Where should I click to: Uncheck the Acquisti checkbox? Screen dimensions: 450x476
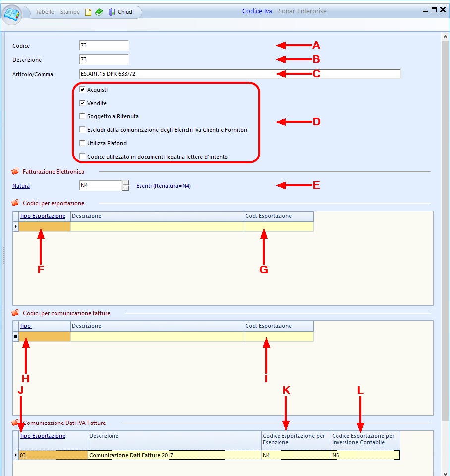83,90
